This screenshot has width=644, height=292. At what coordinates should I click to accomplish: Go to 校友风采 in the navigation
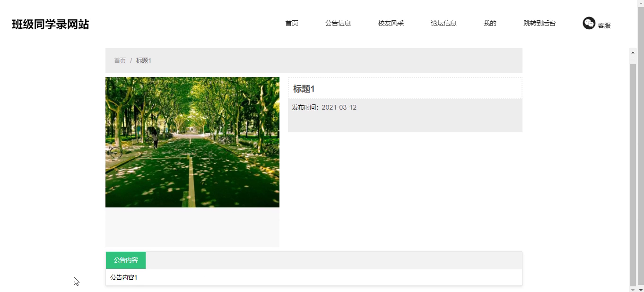[x=391, y=23]
